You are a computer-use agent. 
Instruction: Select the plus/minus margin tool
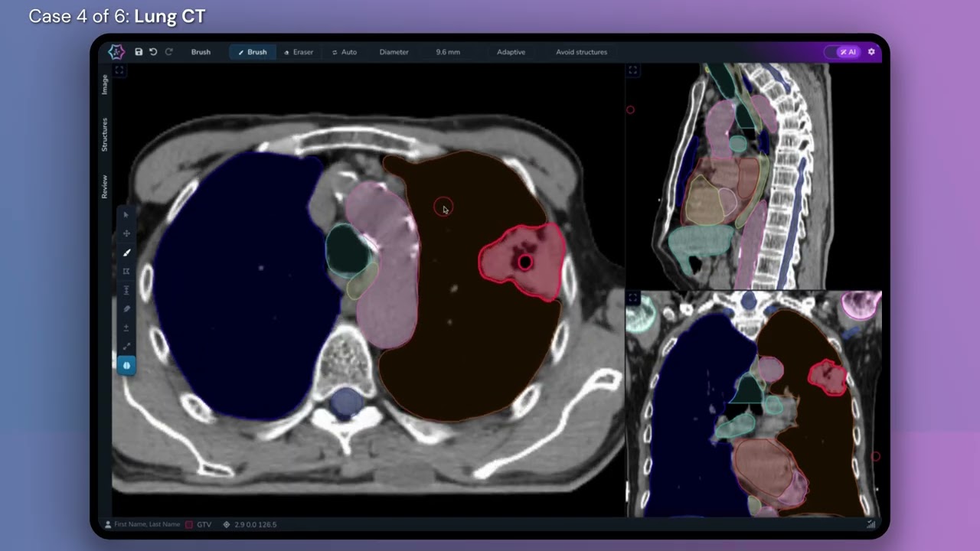click(126, 328)
